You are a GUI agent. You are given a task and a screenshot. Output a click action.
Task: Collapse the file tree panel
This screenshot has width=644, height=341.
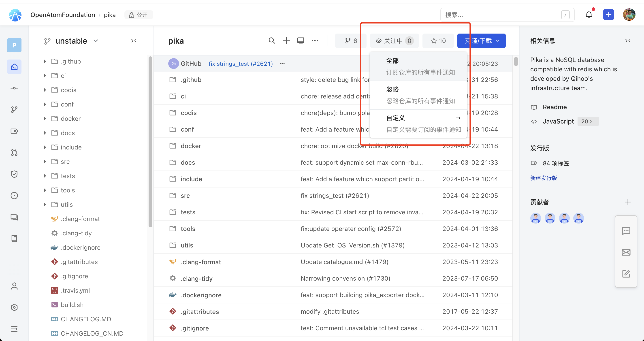point(134,40)
